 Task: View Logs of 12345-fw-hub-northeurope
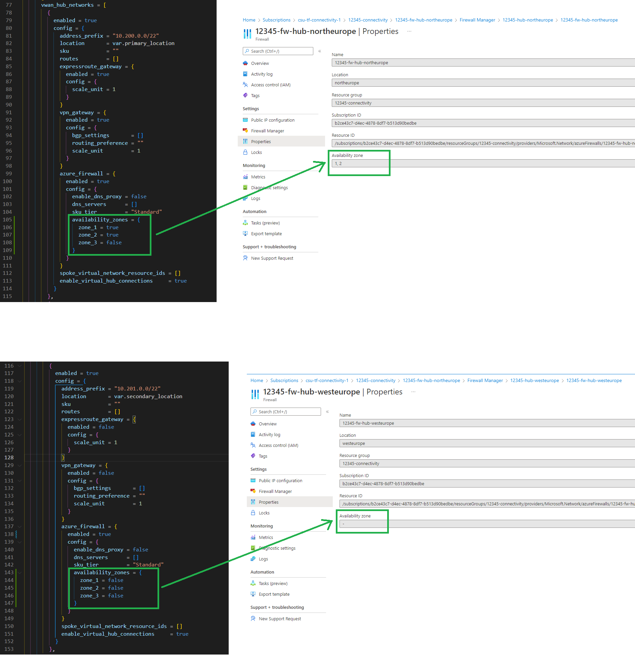pos(256,198)
